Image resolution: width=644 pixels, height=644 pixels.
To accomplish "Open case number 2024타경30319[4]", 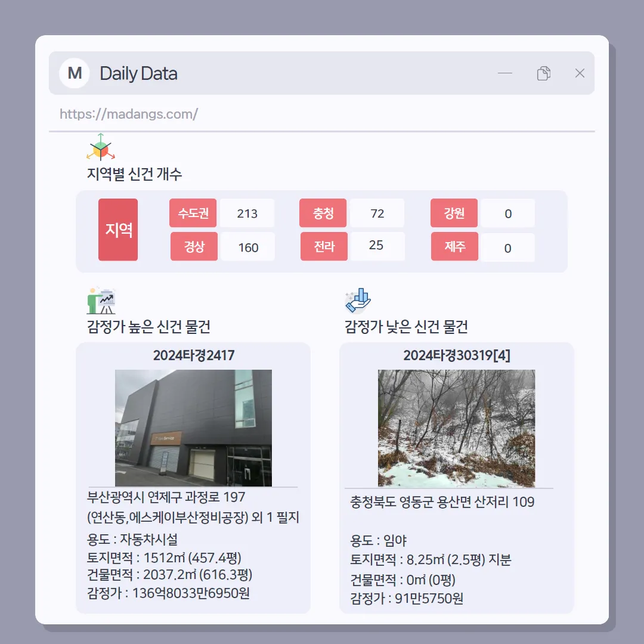I will 456,355.
